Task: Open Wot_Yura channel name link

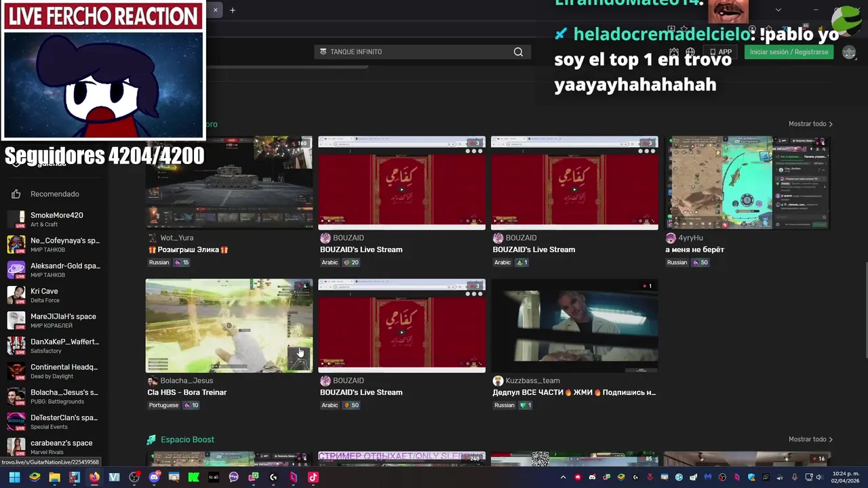Action: (177, 238)
